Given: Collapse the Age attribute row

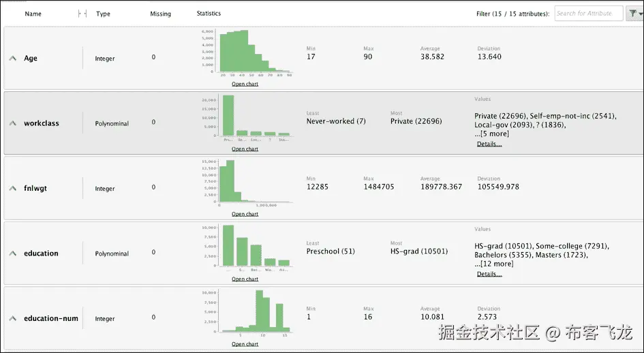Looking at the screenshot, I should [x=13, y=59].
